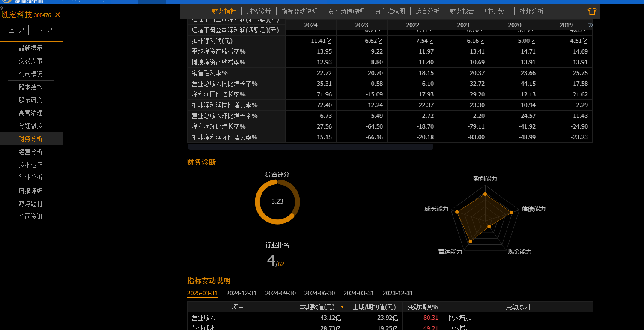644x330 pixels.
Task: Click the 销售毛利率% row label
Action: [210, 73]
